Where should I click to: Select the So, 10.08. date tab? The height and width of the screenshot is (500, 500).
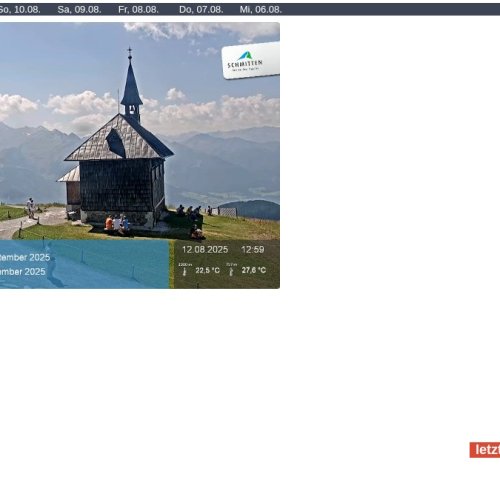pyautogui.click(x=20, y=10)
